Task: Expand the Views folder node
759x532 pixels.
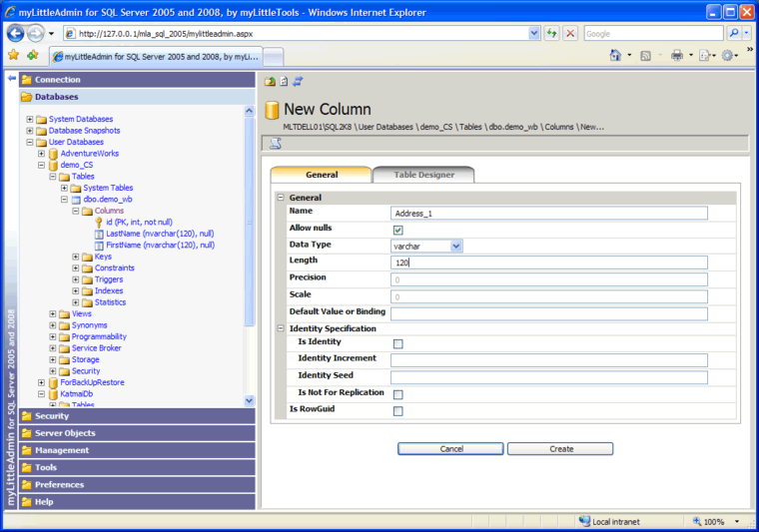Action: click(x=53, y=313)
